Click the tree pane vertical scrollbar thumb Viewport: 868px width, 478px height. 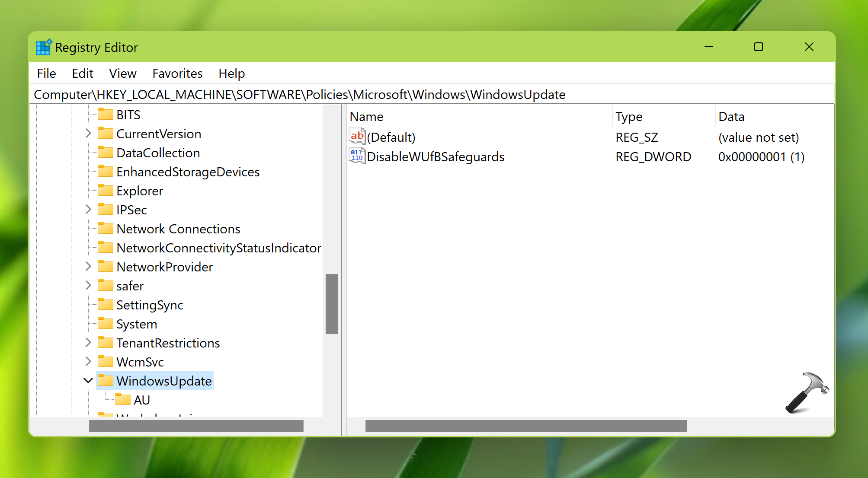[332, 303]
